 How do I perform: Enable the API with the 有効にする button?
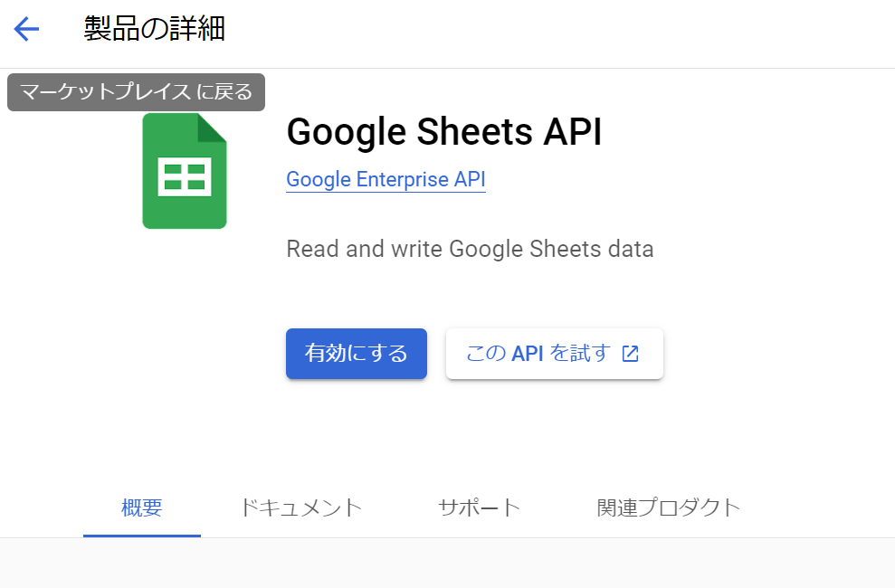357,354
